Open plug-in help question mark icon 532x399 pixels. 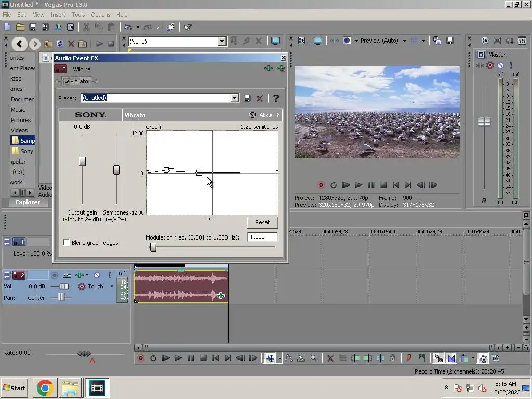[x=276, y=98]
